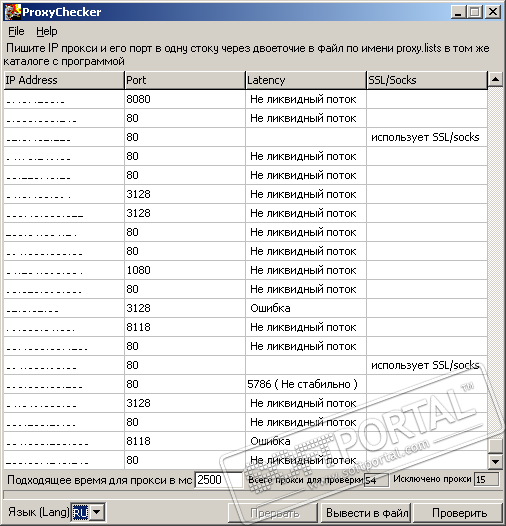Click the progress bar below settings
The image size is (506, 526).
point(253,494)
